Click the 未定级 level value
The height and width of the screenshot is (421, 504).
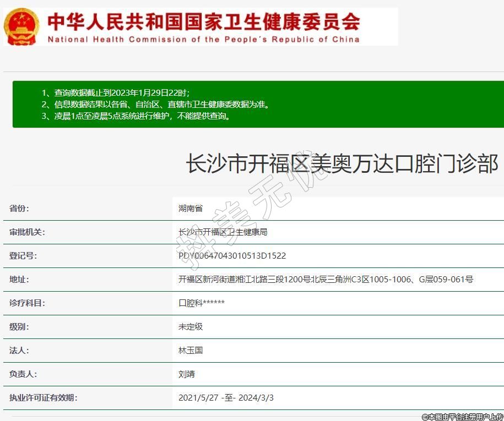click(191, 326)
